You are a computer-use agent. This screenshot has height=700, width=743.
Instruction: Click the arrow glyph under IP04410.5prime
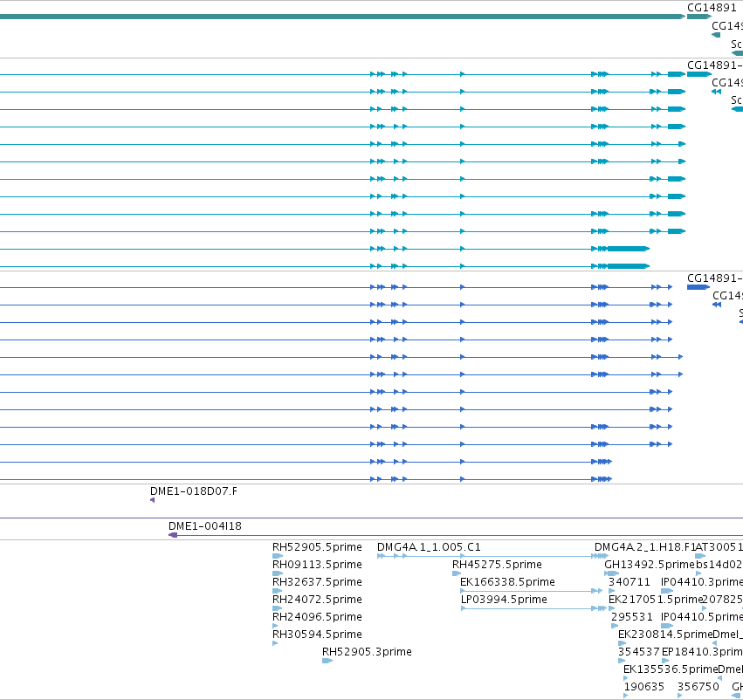(x=667, y=626)
